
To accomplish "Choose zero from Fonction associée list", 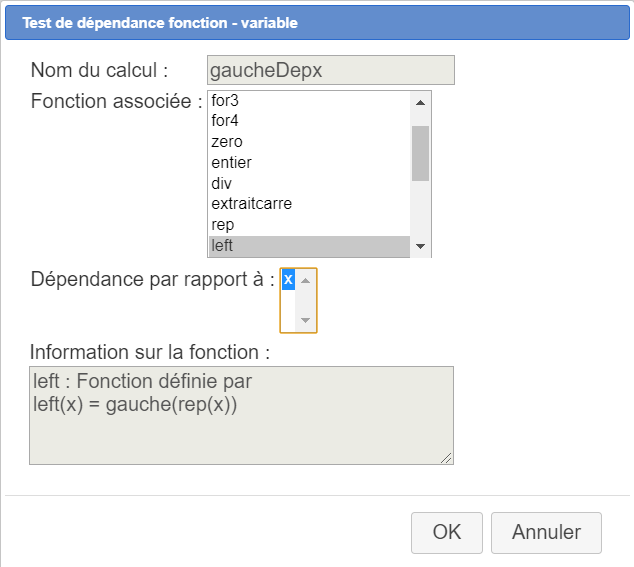I will (x=308, y=142).
